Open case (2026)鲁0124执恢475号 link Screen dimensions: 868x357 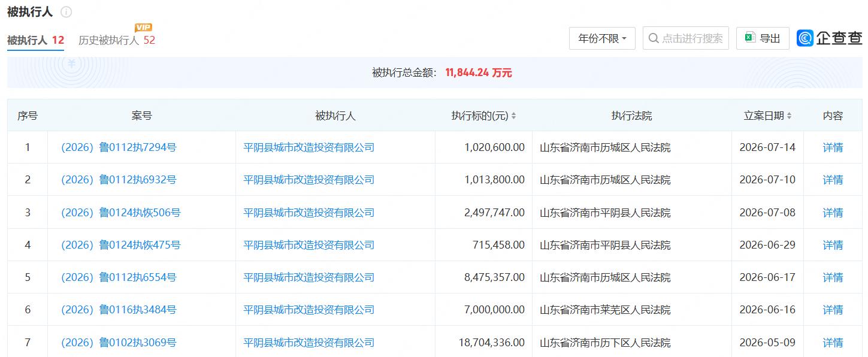pos(120,245)
